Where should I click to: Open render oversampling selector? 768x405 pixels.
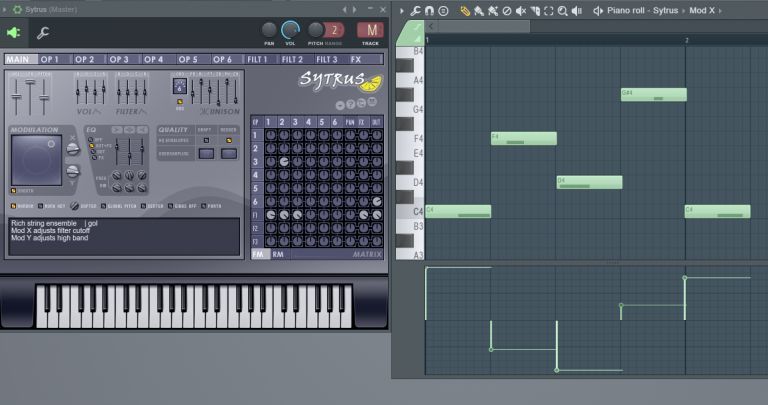[x=229, y=153]
